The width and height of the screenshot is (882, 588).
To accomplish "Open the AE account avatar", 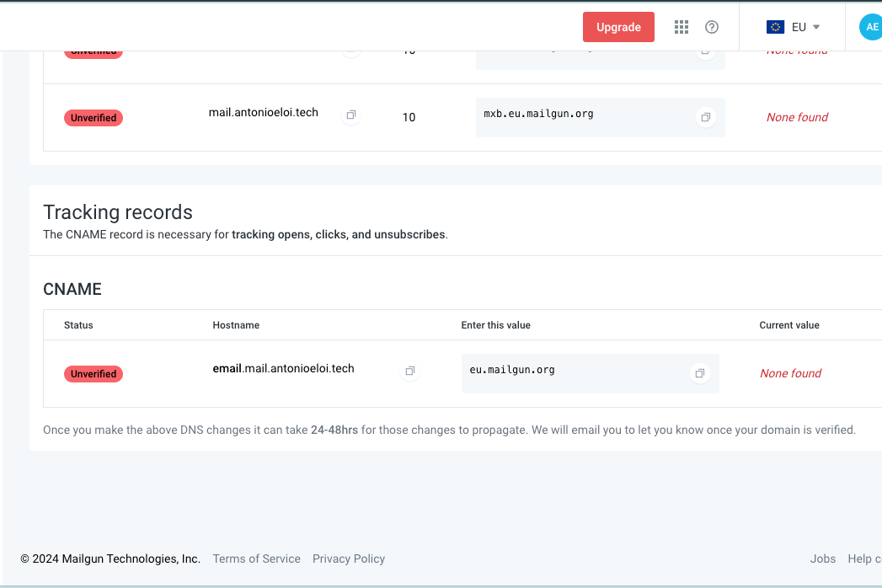I will pos(871,27).
